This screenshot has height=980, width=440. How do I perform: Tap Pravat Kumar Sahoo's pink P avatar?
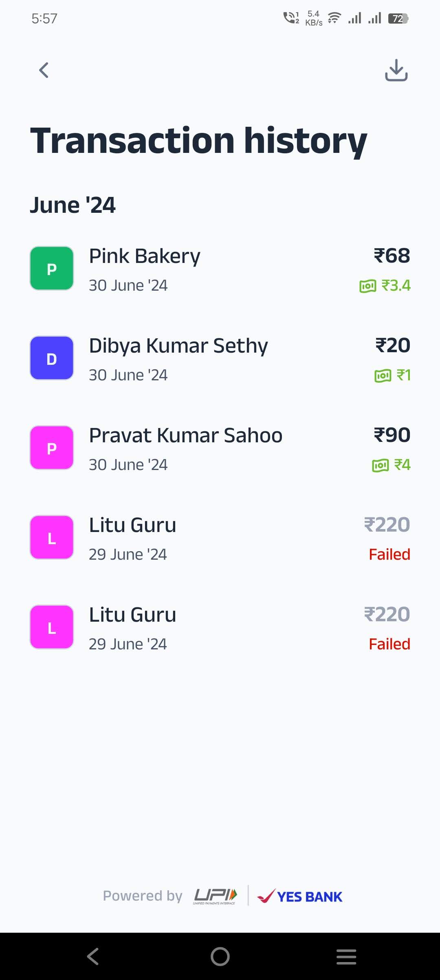[52, 448]
